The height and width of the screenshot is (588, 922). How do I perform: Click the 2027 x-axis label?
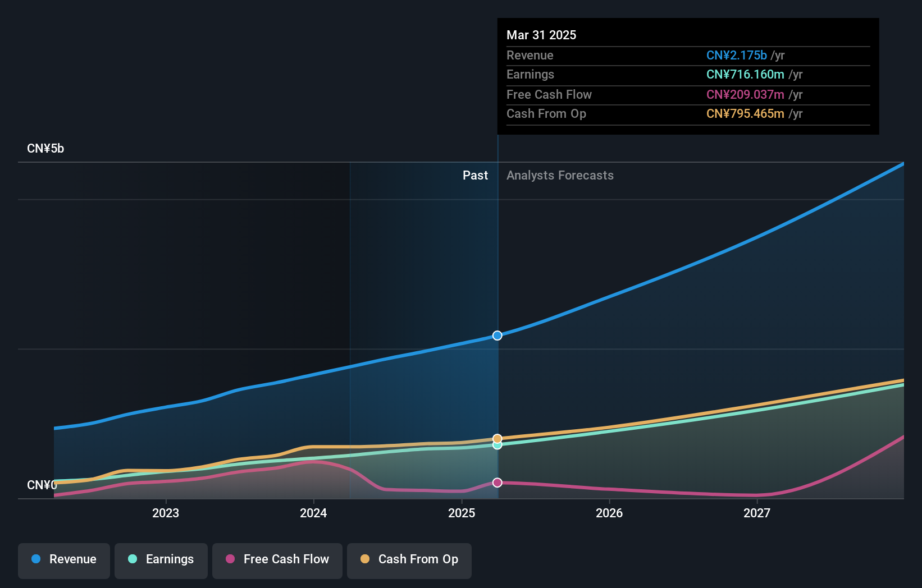click(x=757, y=513)
